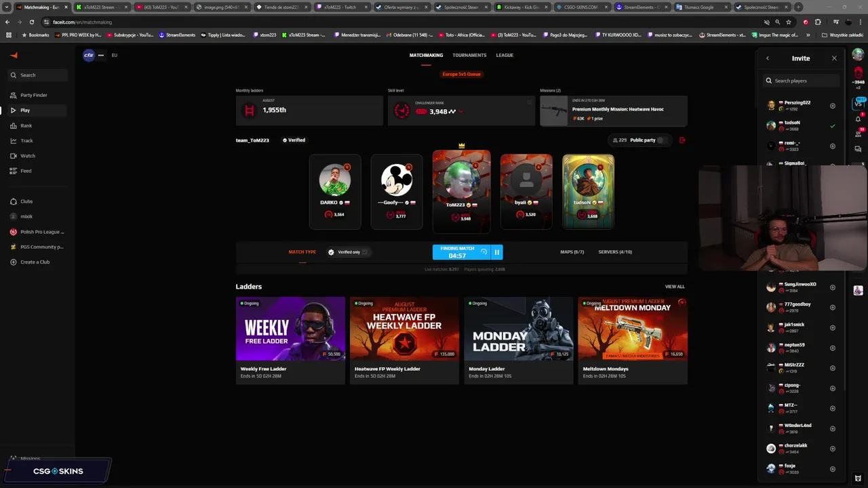The height and width of the screenshot is (488, 868).
Task: Invite W0nderL4nd with the plus icon
Action: 833,428
